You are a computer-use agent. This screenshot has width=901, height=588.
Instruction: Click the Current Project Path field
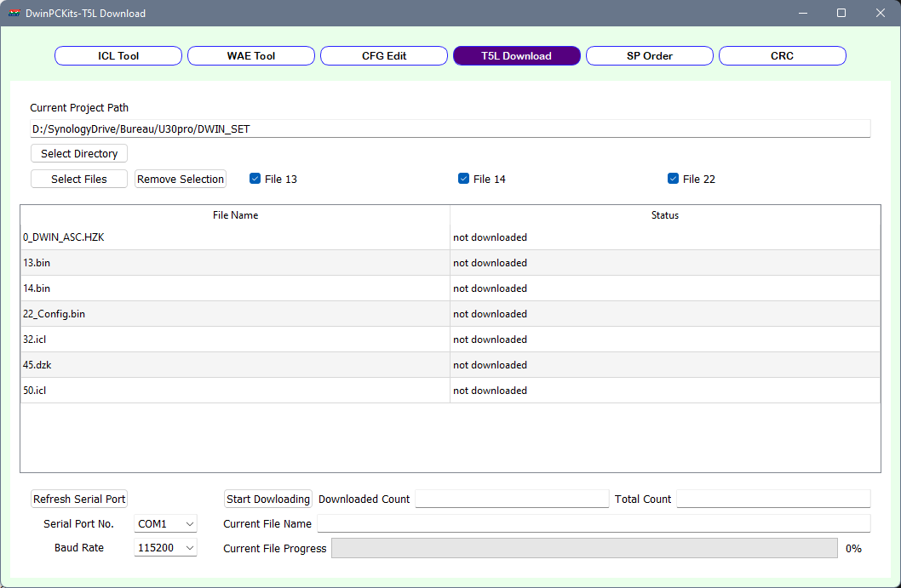click(x=450, y=128)
